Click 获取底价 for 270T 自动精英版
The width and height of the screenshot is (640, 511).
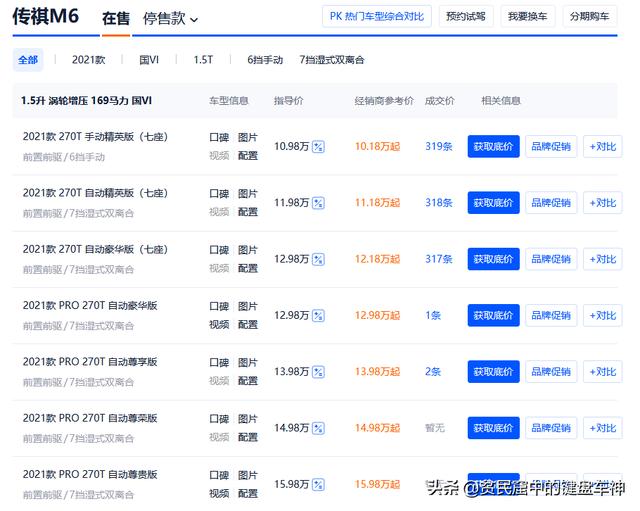(493, 203)
